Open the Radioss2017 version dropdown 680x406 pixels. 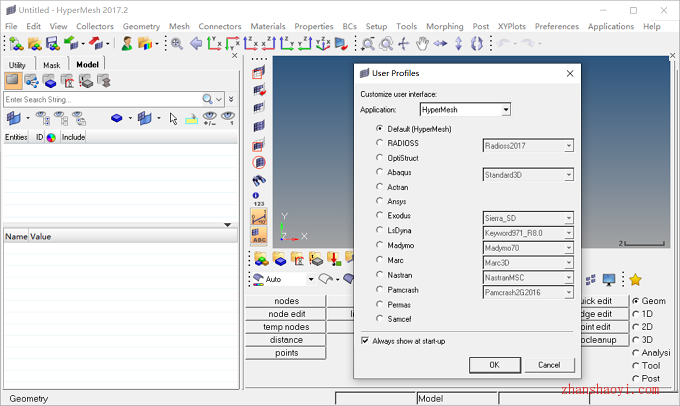tap(528, 146)
